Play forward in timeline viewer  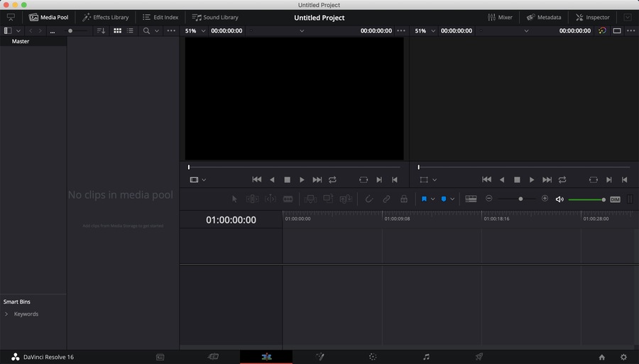(x=532, y=180)
